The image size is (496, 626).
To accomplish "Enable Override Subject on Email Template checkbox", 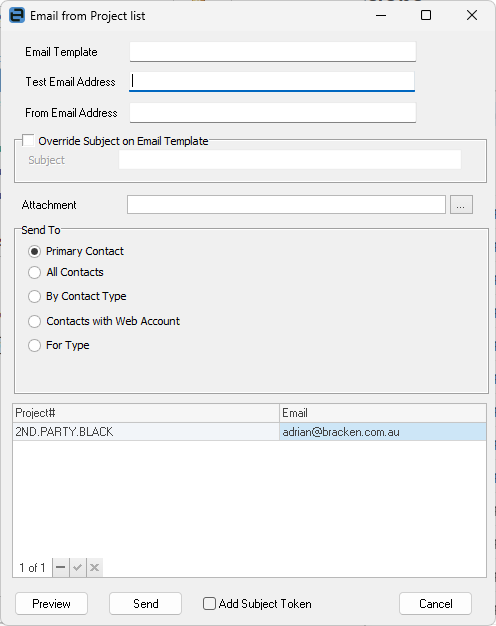I will click(x=28, y=141).
